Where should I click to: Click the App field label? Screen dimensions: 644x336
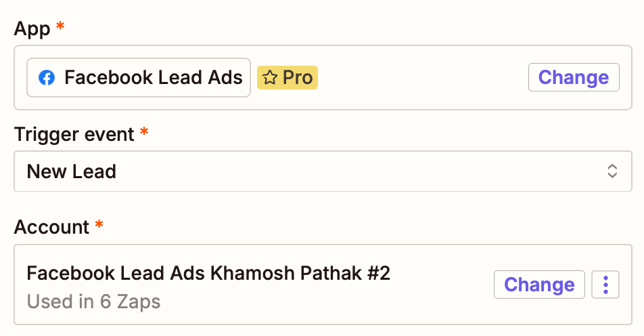[x=32, y=28]
